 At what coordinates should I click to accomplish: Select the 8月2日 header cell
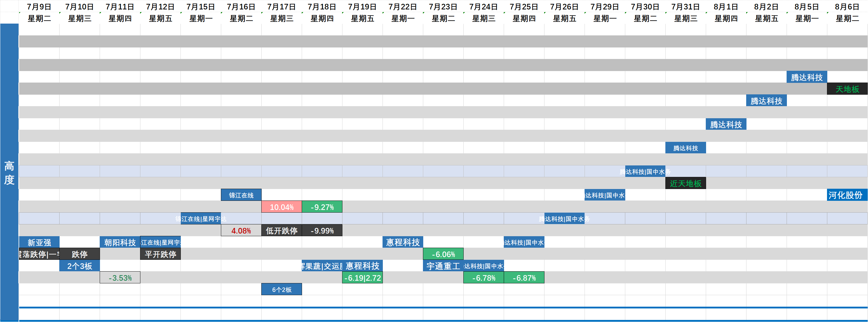[x=767, y=6]
